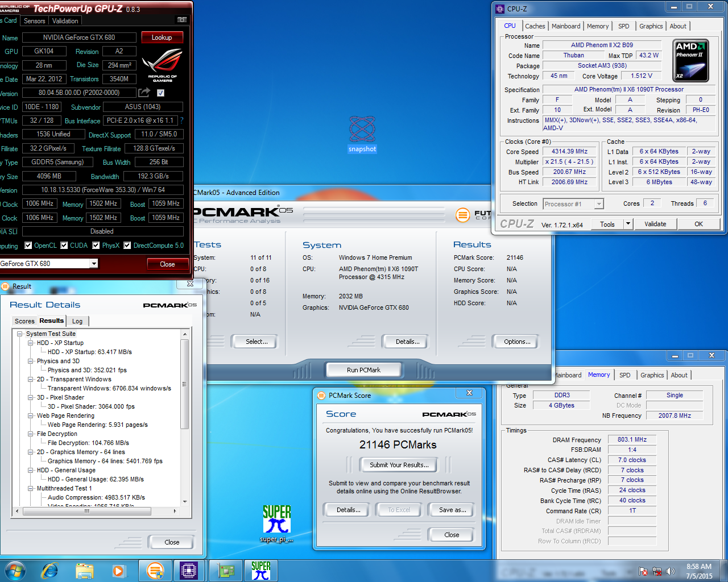Screen dimensions: 728x582
Task: Click the Core Speed value 4314.39 MHz
Action: [x=569, y=152]
